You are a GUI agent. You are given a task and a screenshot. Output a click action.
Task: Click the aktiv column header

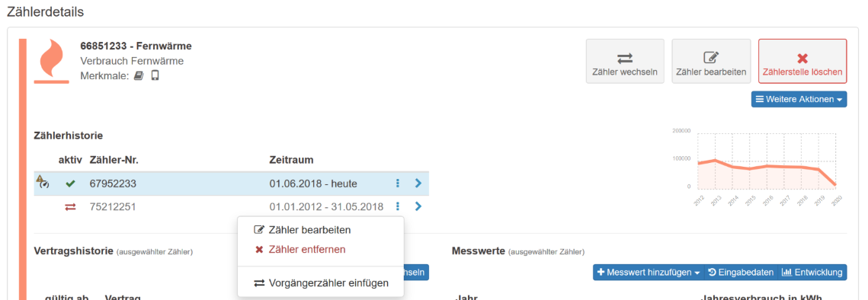(70, 160)
